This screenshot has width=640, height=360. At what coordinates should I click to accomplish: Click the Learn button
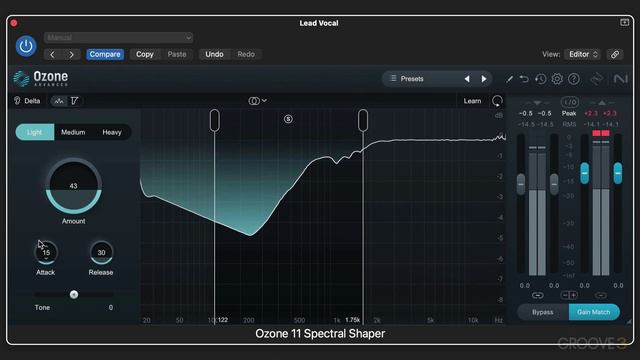pos(472,101)
